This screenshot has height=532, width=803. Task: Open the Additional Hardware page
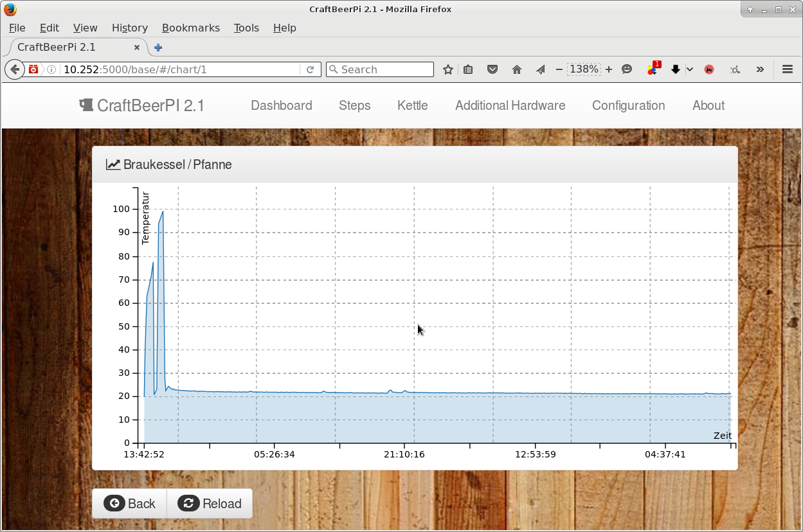510,105
